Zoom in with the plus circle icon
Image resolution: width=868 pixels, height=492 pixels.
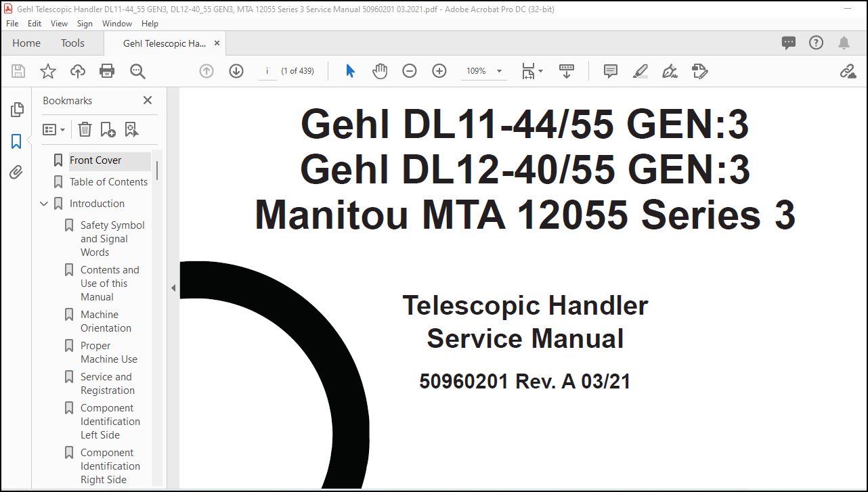(439, 71)
